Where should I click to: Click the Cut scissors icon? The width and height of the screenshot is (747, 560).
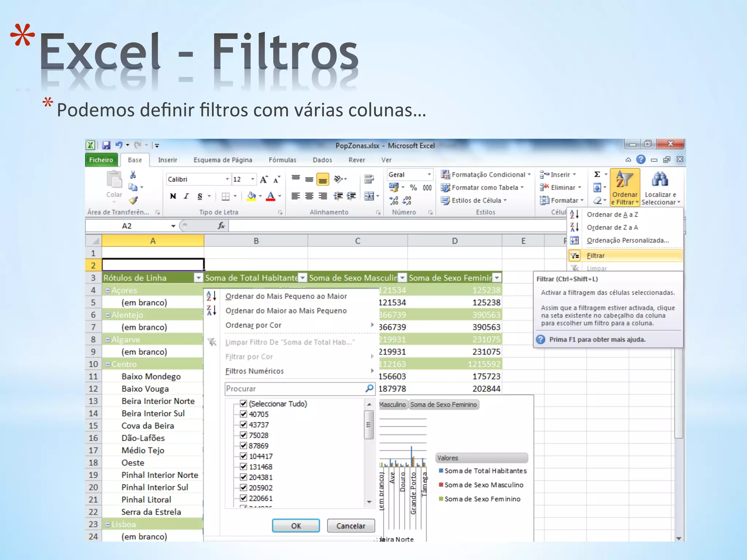coord(133,175)
